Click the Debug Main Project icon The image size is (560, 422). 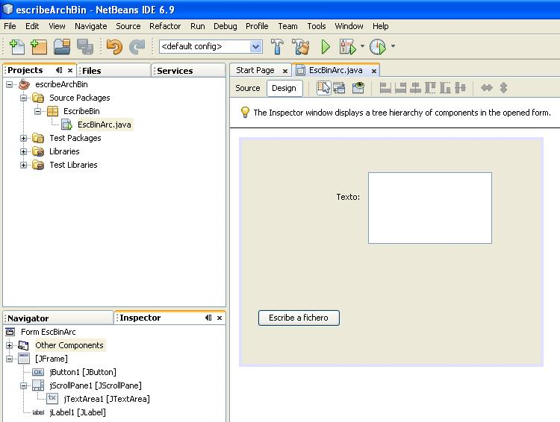click(348, 47)
